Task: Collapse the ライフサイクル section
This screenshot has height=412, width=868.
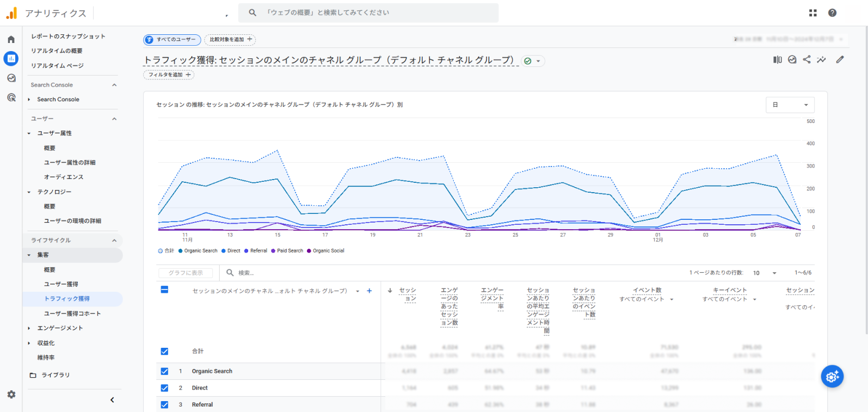Action: 114,241
